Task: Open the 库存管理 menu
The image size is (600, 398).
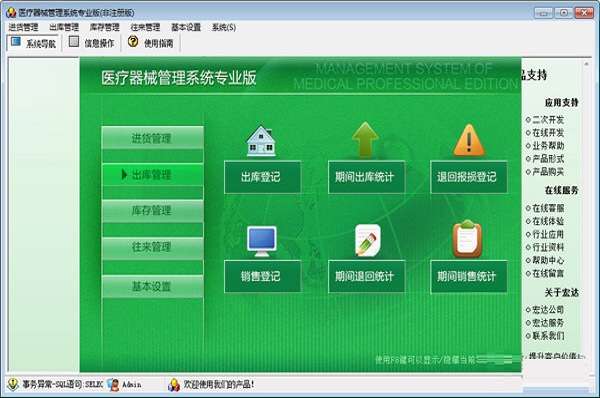Action: (x=104, y=27)
